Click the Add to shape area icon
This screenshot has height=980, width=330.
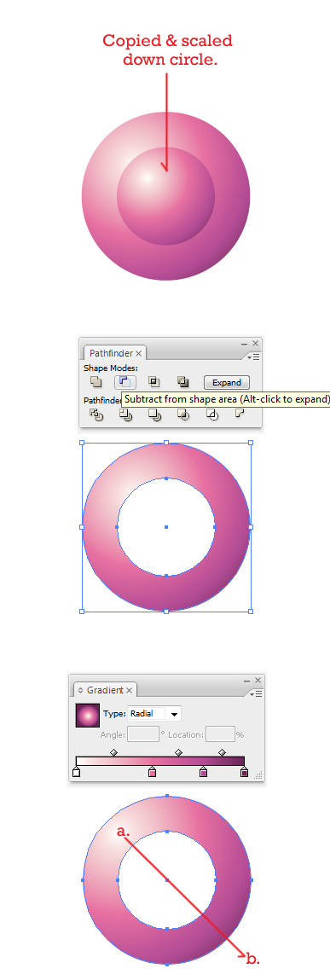tap(96, 382)
